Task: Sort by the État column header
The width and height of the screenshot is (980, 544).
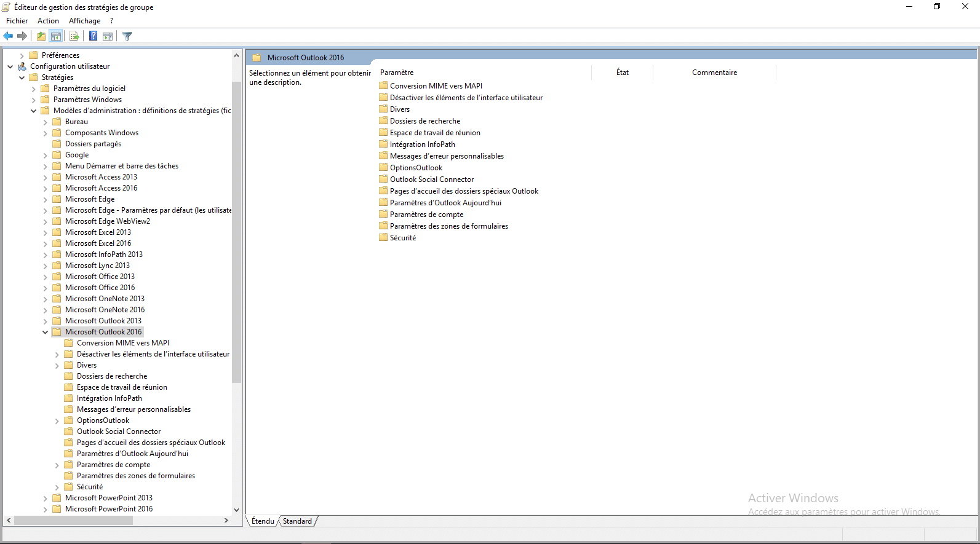Action: 622,73
